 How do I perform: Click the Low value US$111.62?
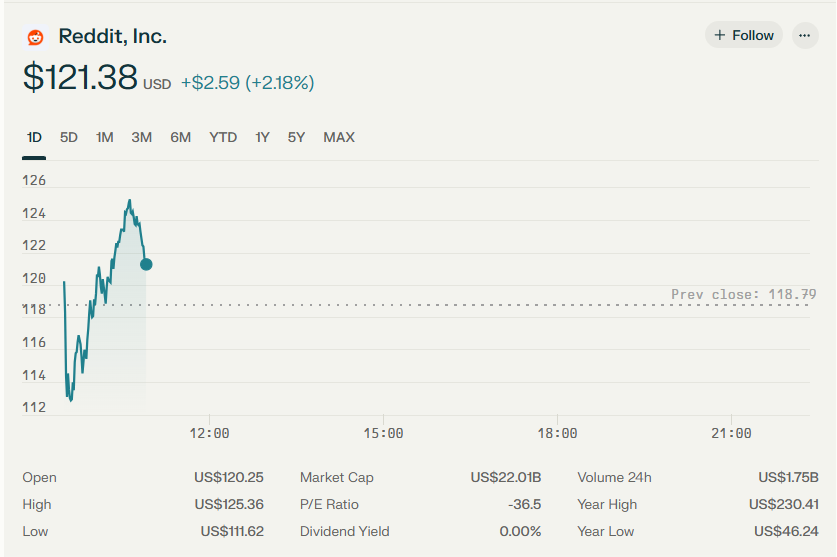pyautogui.click(x=232, y=532)
